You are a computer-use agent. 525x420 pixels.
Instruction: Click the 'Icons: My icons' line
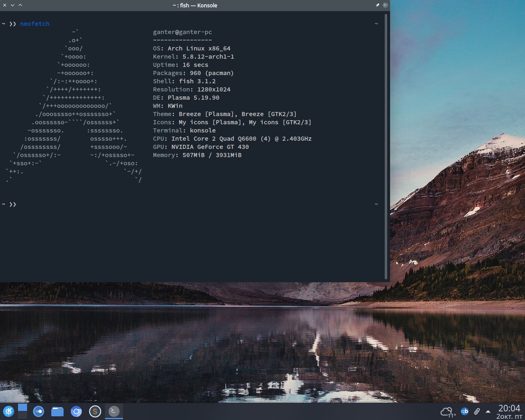pos(232,122)
